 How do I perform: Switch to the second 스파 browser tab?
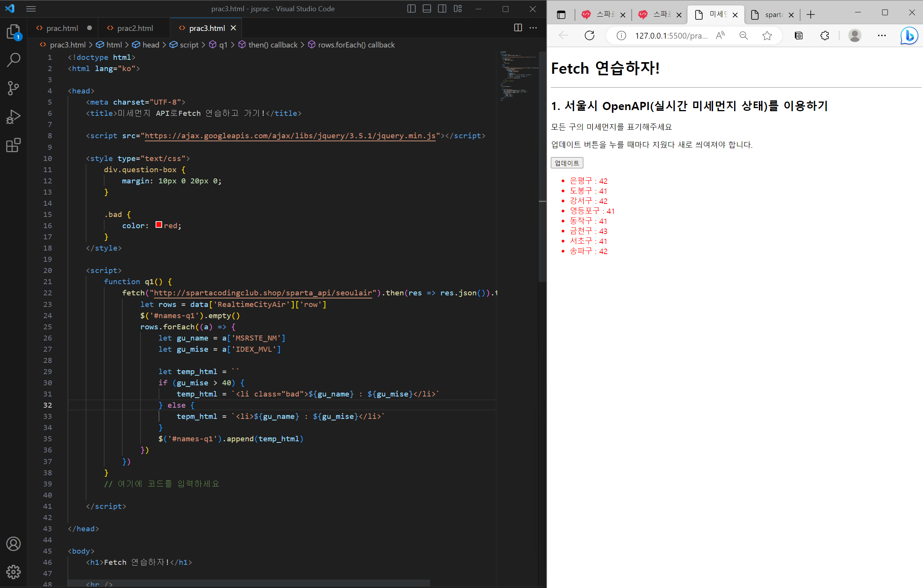pos(660,15)
